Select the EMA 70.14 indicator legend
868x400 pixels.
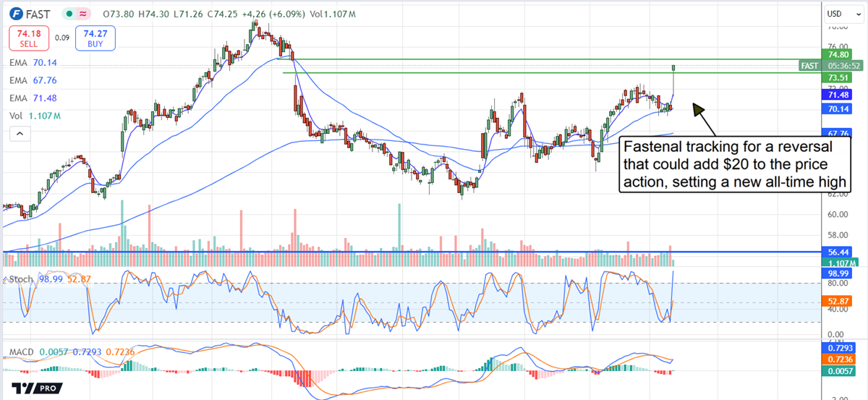tap(33, 63)
